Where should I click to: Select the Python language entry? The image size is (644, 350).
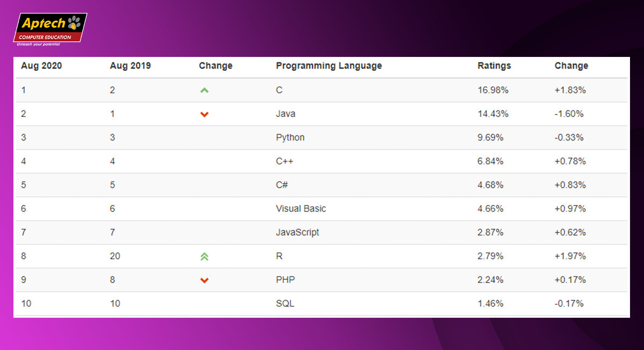point(290,137)
